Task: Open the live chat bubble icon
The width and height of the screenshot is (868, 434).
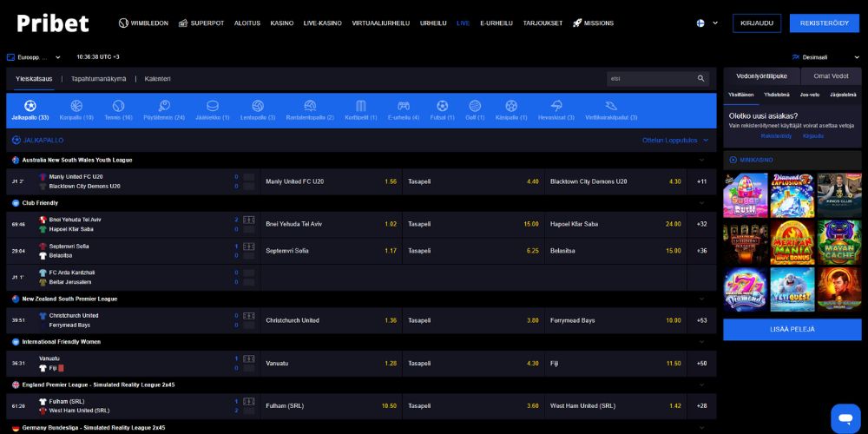Action: coord(845,418)
